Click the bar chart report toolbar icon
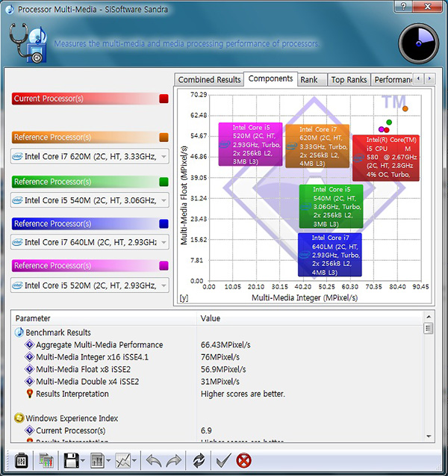 tap(97, 461)
